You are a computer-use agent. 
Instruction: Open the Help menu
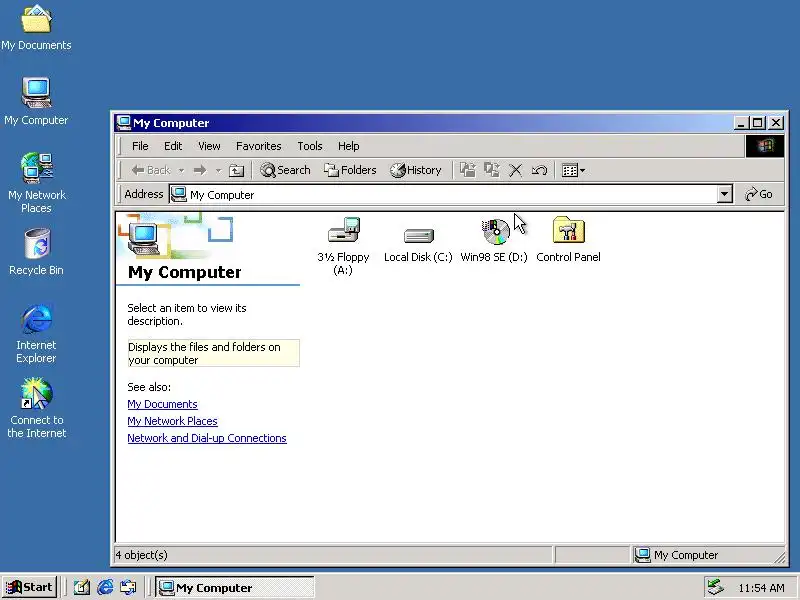click(348, 146)
